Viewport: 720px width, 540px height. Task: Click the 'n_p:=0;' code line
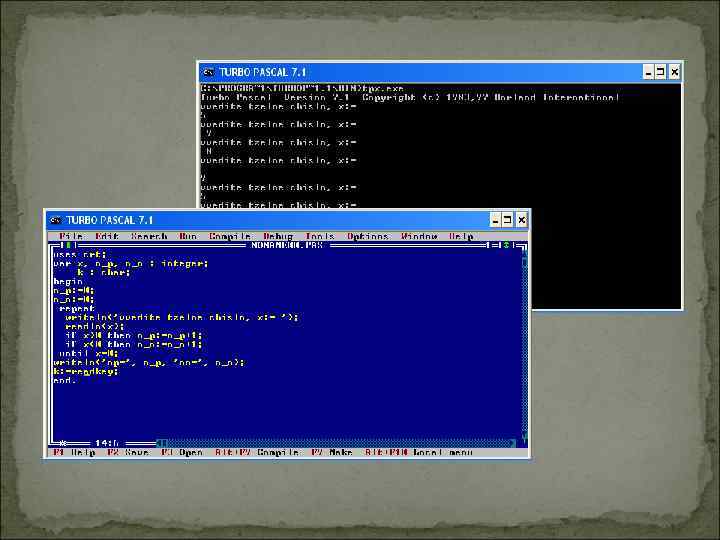[x=73, y=290]
